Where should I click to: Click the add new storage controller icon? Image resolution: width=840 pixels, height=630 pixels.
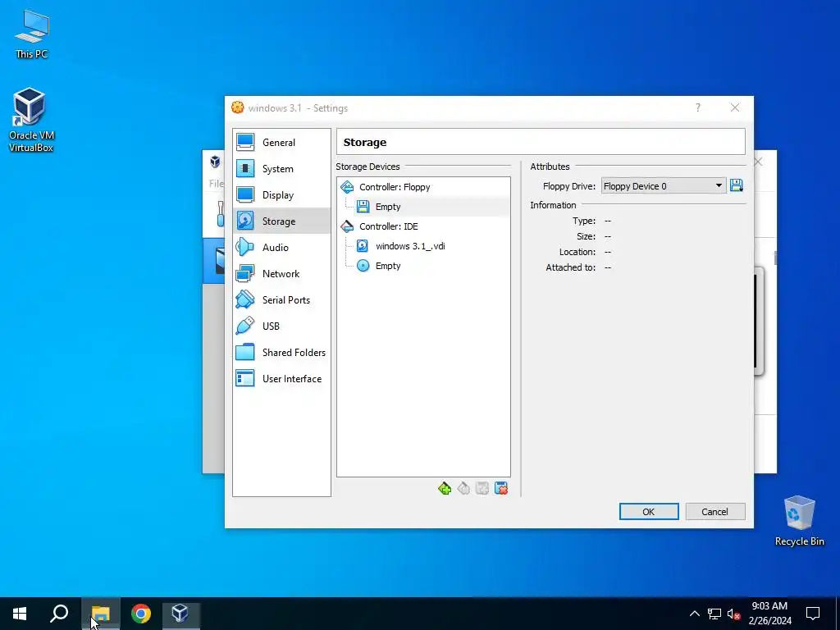pyautogui.click(x=444, y=489)
